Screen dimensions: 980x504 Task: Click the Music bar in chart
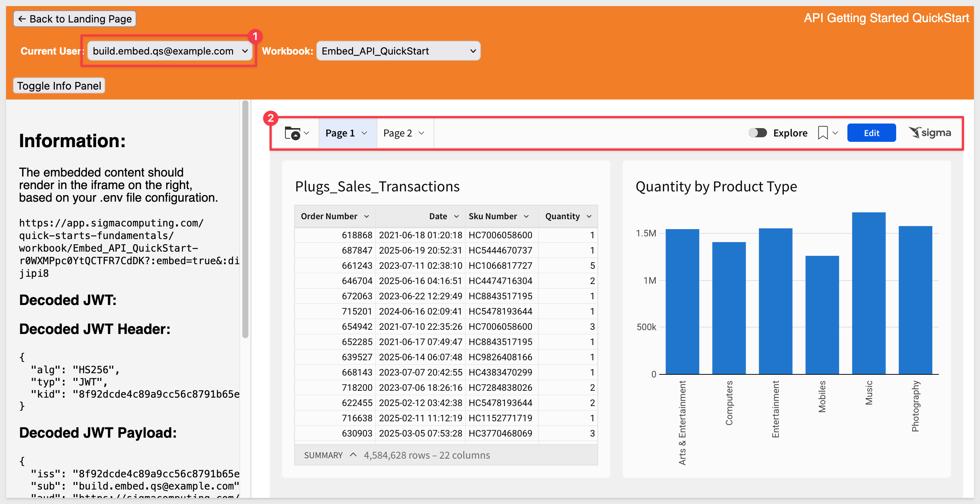pos(868,294)
